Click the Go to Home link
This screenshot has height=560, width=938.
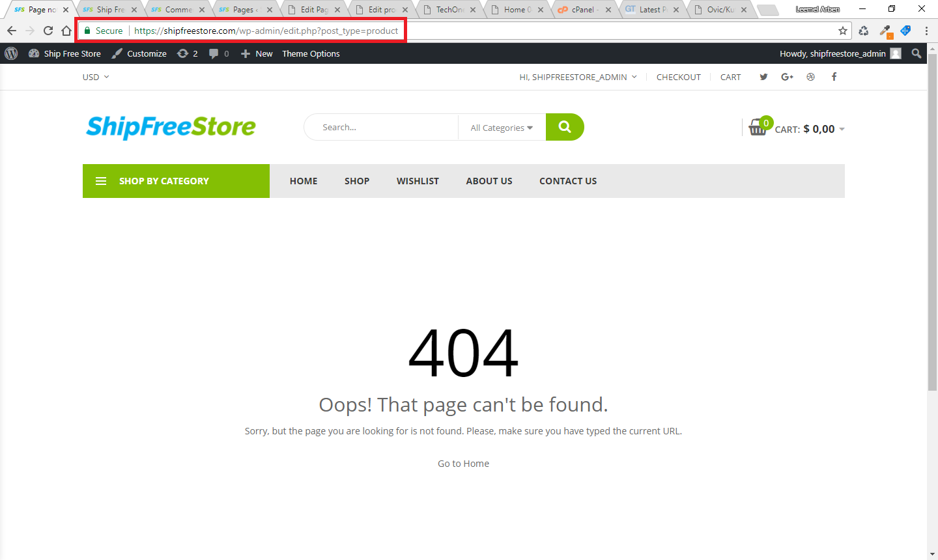(x=463, y=464)
